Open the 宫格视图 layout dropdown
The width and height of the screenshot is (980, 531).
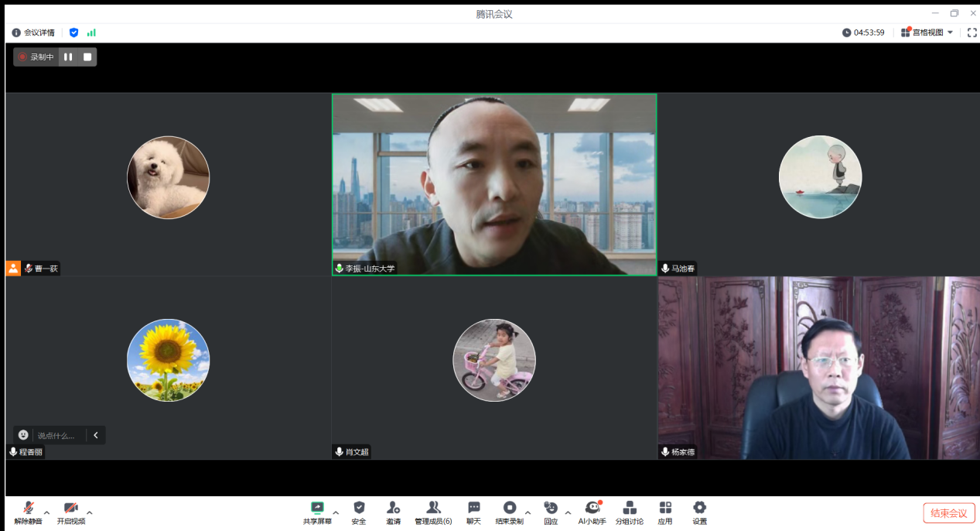(927, 33)
